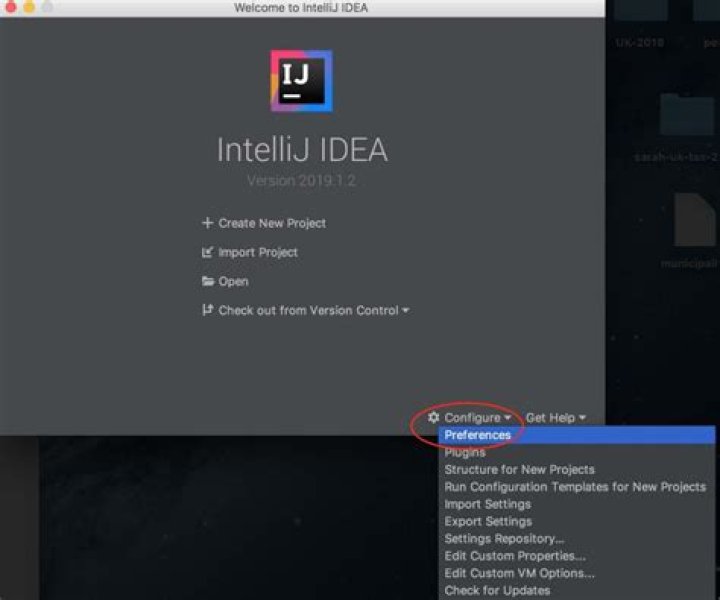Viewport: 720px width, 600px height.
Task: Open the Get Help dropdown
Action: [x=555, y=418]
